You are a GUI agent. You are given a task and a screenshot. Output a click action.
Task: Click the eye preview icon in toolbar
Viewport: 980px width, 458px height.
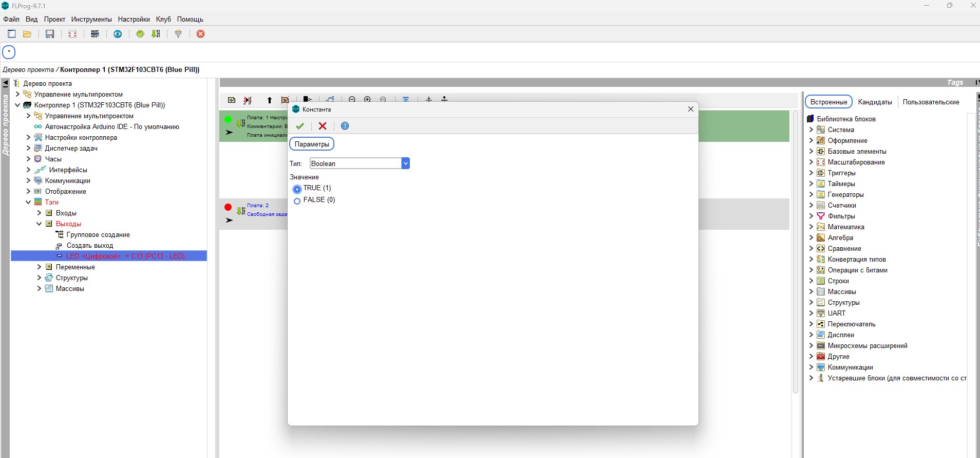click(x=118, y=34)
